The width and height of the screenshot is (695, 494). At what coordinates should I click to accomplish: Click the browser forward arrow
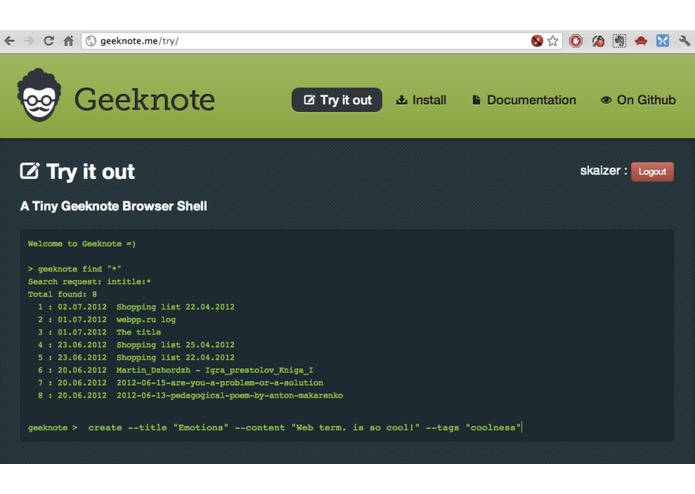tap(29, 41)
